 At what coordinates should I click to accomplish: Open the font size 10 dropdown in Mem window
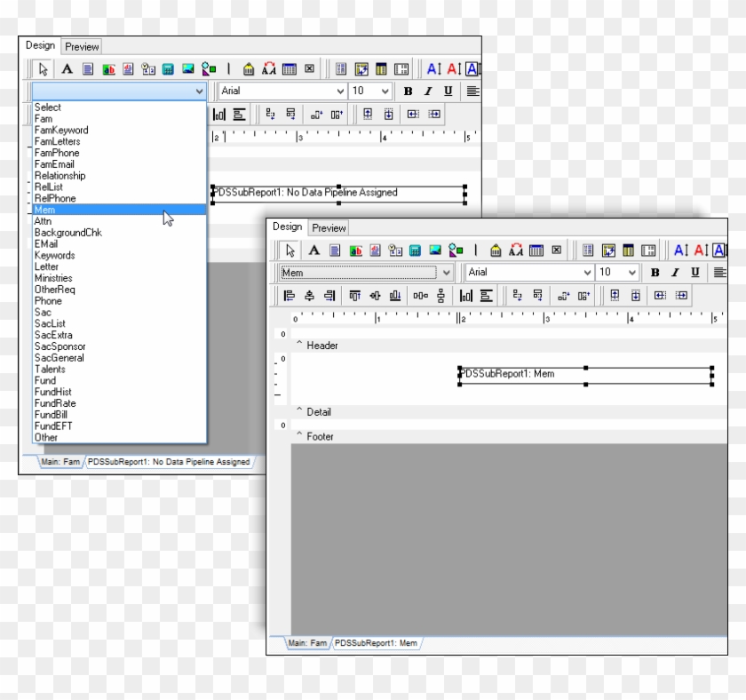[631, 272]
